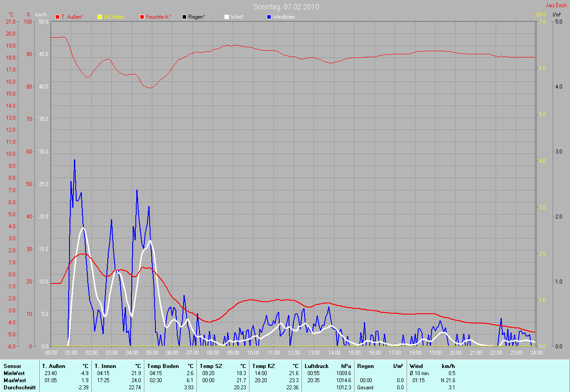Viewport: 570px width, 392px height.
Task: Click the Jarz Erich label
Action: click(x=556, y=5)
